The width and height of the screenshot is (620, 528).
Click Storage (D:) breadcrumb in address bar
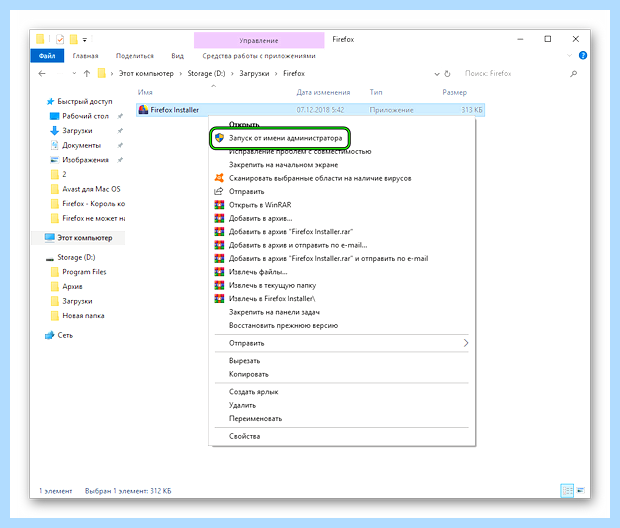(x=206, y=74)
